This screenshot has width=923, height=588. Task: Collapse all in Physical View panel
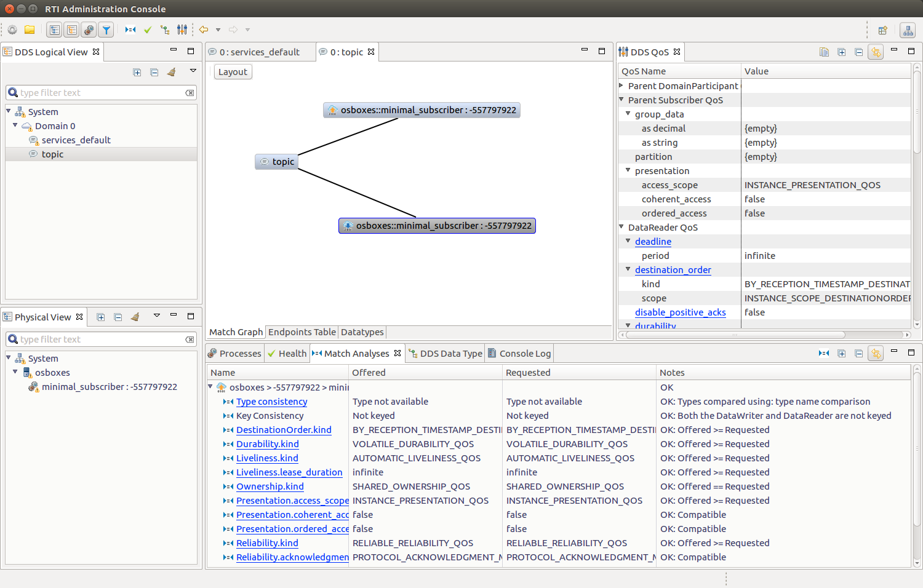tap(118, 317)
